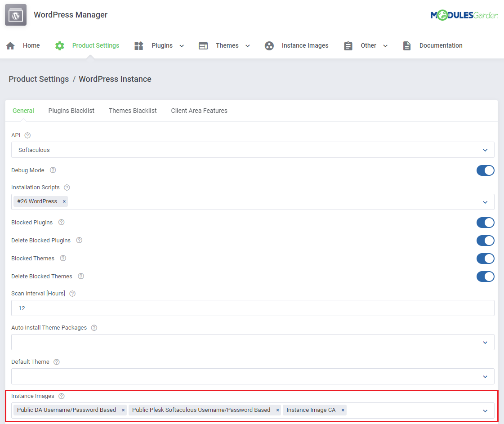Image resolution: width=504 pixels, height=424 pixels.
Task: Show help tooltip for Instance Images field
Action: click(62, 396)
